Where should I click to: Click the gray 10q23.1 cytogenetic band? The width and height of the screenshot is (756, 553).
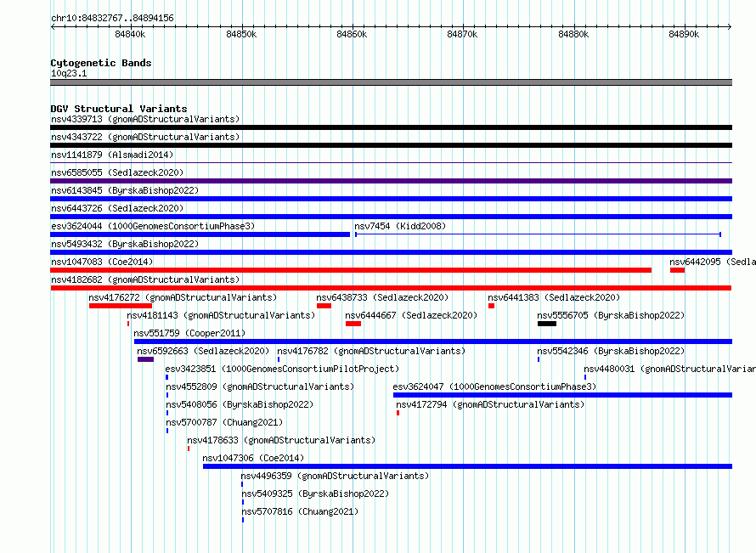click(391, 82)
